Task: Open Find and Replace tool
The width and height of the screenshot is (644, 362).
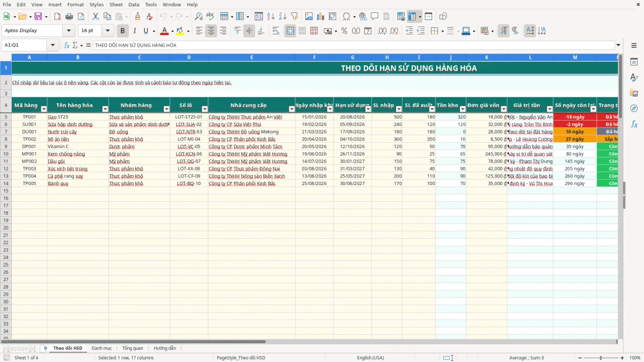Action: tap(199, 17)
